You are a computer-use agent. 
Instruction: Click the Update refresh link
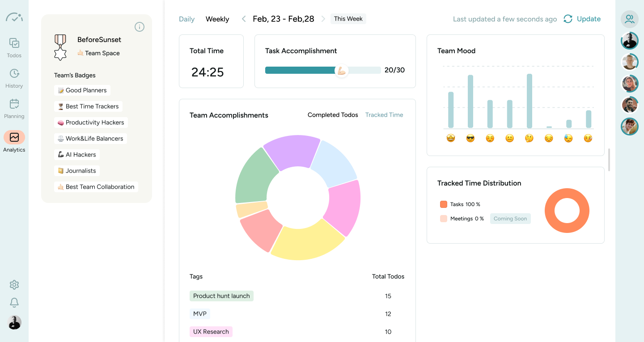coord(582,19)
